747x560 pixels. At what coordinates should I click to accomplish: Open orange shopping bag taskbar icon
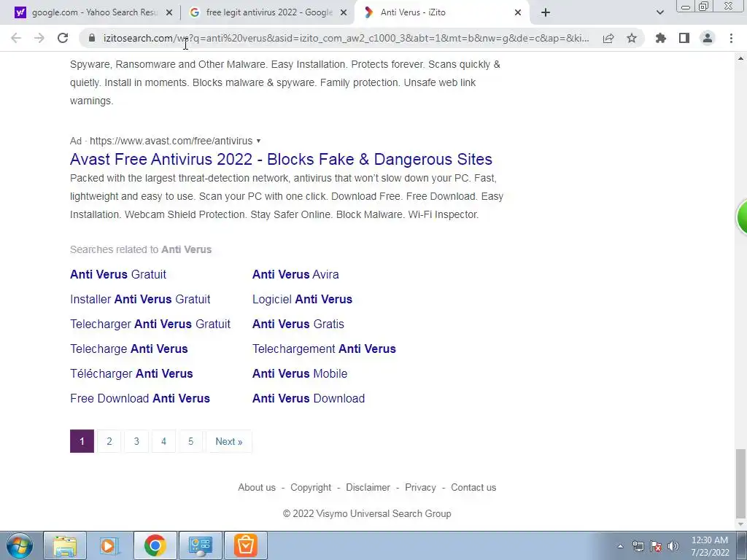click(245, 545)
